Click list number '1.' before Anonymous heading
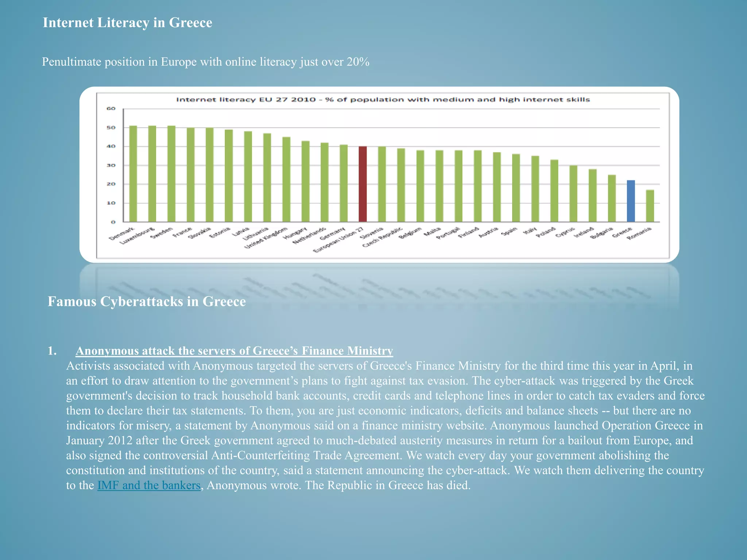Image resolution: width=747 pixels, height=560 pixels. (x=52, y=351)
